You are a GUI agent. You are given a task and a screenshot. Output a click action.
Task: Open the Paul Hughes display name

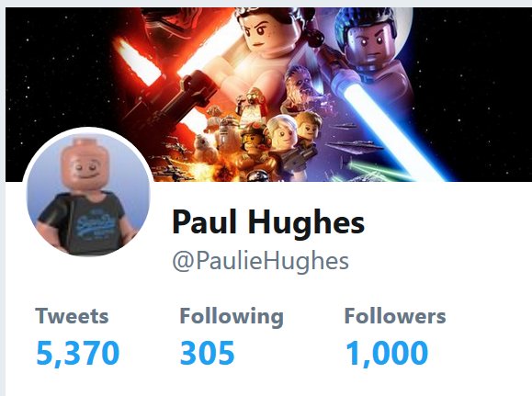click(268, 222)
